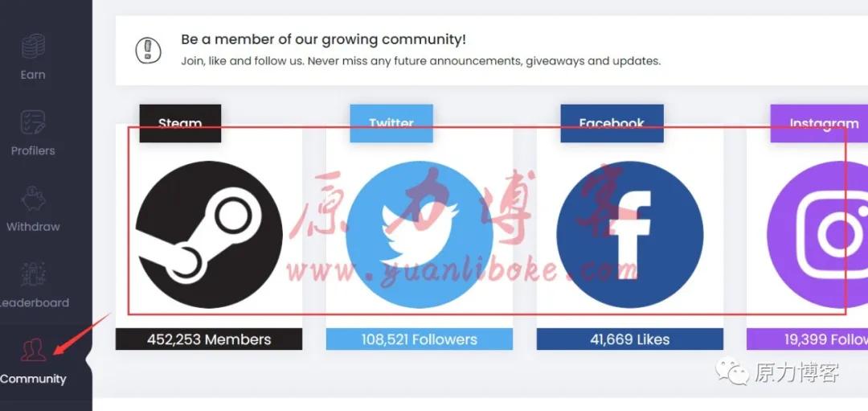Open the Profilers checklist icon

[33, 122]
